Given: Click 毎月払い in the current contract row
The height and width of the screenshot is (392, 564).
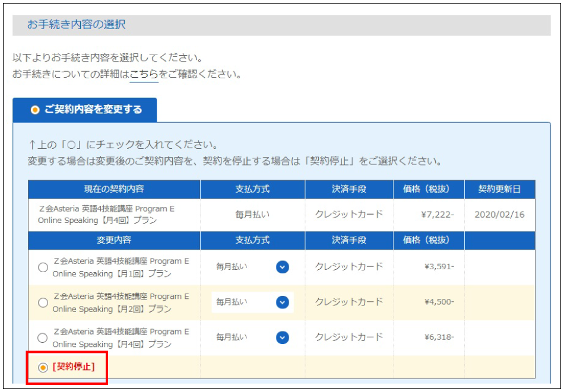Looking at the screenshot, I should pos(252,215).
